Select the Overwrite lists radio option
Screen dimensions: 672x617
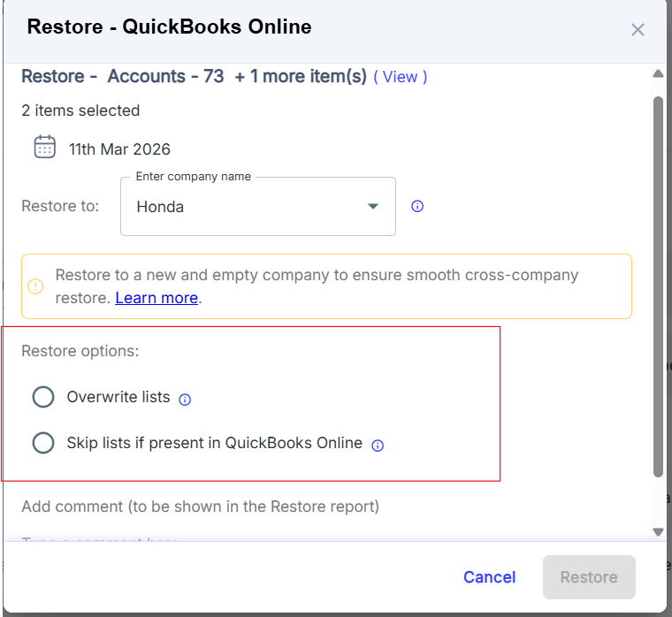43,397
